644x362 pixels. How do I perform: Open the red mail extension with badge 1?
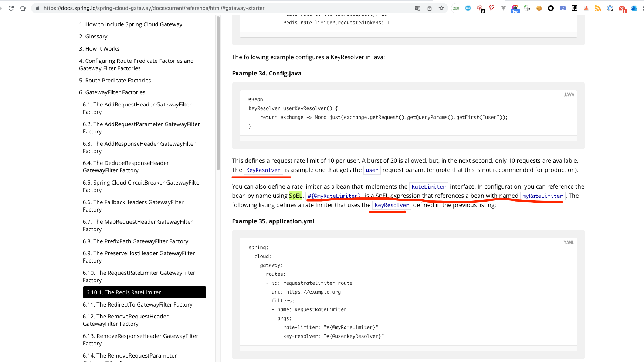coord(622,9)
